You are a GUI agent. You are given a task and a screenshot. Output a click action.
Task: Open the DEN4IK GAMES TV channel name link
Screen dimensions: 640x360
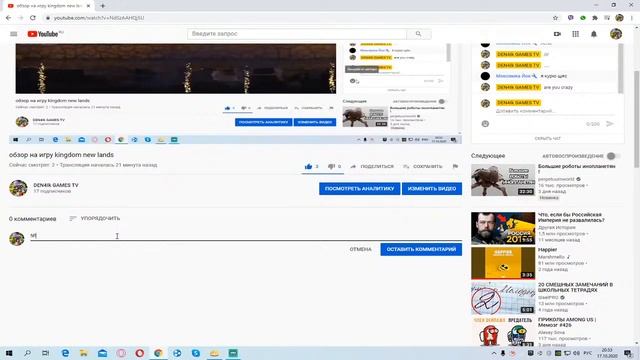[56, 185]
